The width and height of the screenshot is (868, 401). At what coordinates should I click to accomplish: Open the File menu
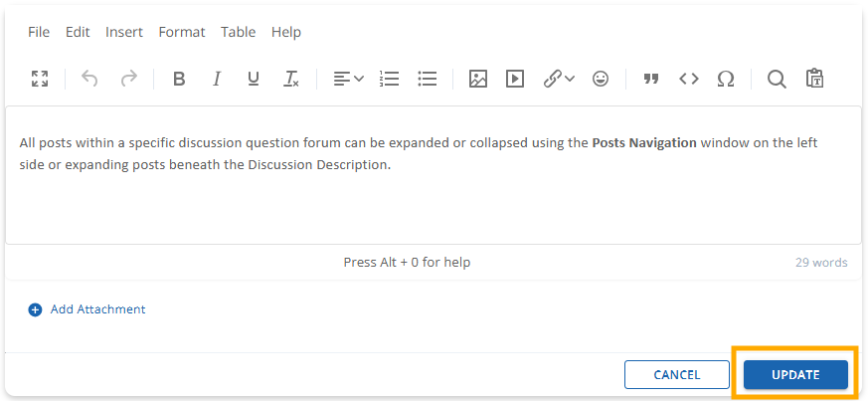(39, 32)
